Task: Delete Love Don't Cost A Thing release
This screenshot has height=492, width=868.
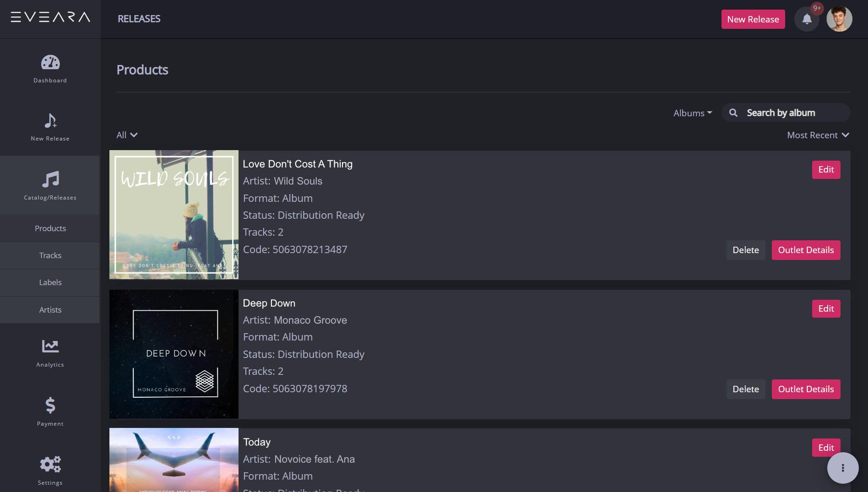Action: [x=746, y=250]
